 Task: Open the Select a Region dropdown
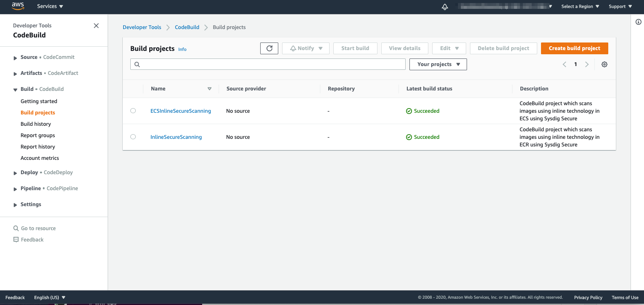click(x=580, y=6)
